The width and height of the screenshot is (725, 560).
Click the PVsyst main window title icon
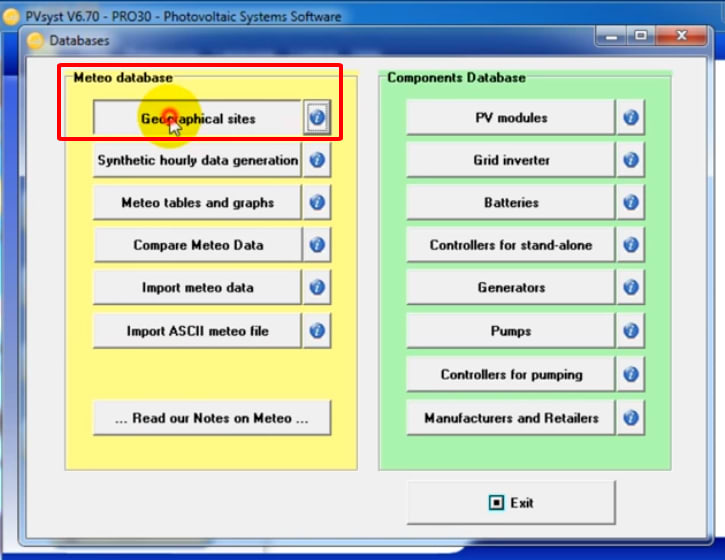[11, 17]
